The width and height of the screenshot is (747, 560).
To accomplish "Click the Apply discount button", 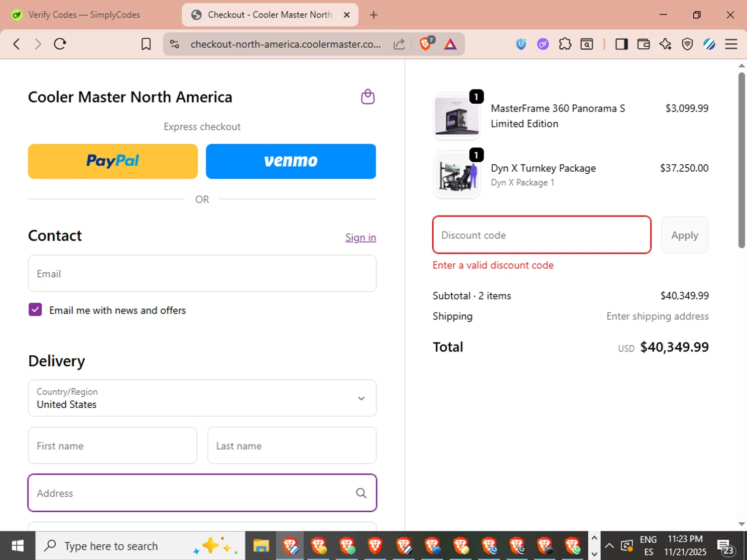I will tap(685, 235).
